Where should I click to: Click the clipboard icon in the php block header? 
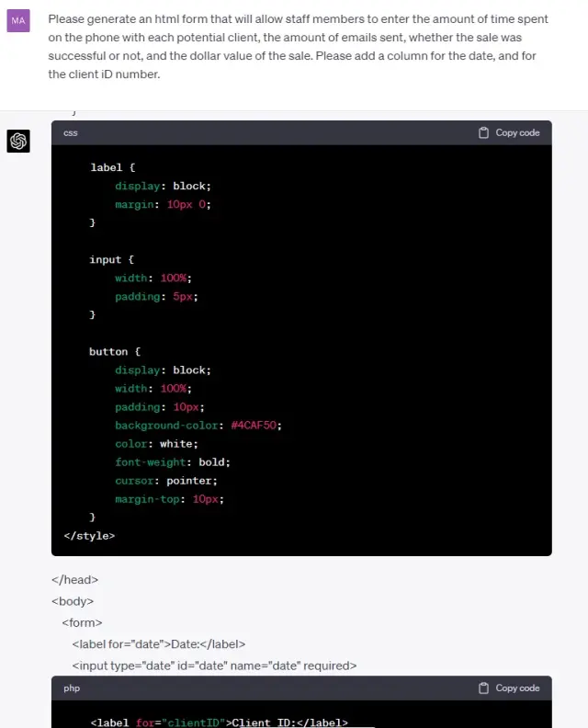tap(483, 688)
